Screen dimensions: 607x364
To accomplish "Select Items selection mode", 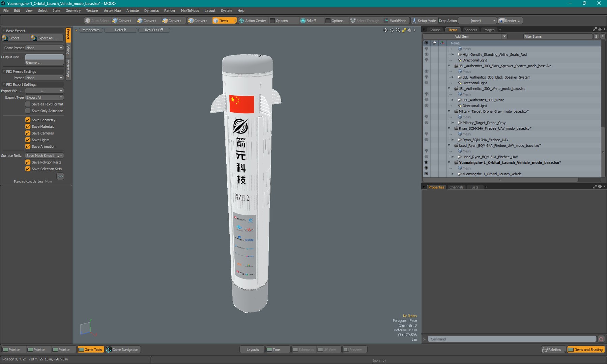I will tap(224, 21).
